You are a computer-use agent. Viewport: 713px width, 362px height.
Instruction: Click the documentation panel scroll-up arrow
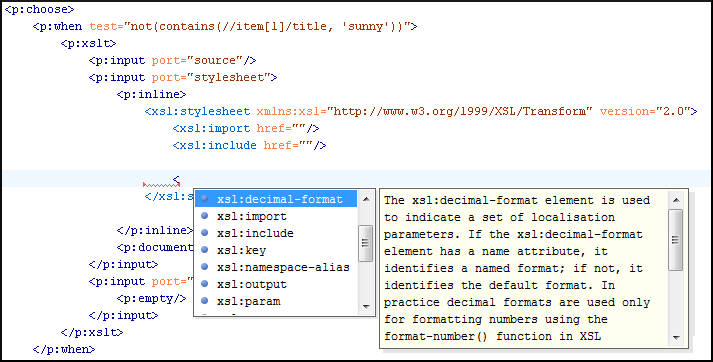pyautogui.click(x=676, y=200)
